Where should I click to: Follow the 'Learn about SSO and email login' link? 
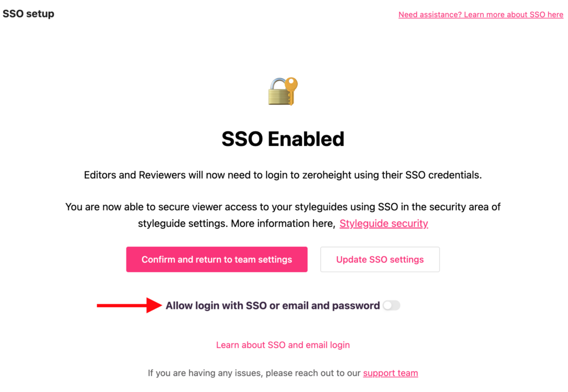coord(283,345)
